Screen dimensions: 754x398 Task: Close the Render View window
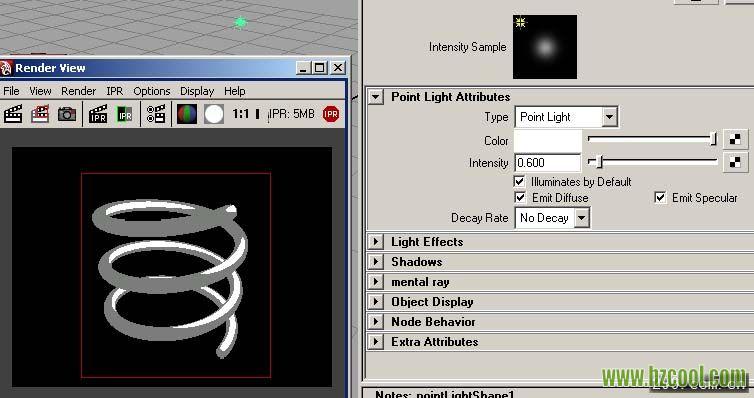[338, 68]
